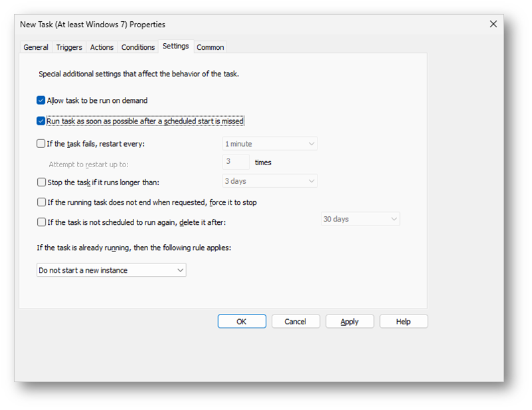Open Help for task properties
This screenshot has height=410, width=532.
click(403, 321)
